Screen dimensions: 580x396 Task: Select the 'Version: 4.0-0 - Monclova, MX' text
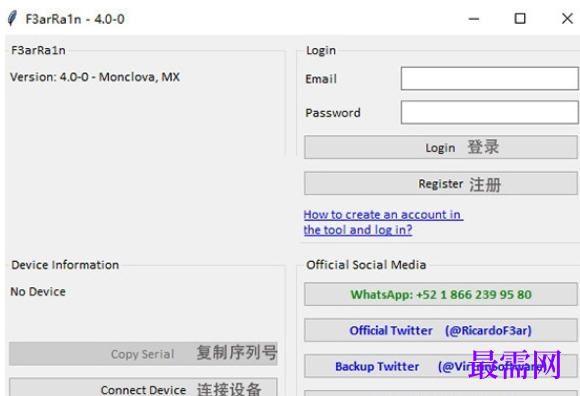[95, 77]
